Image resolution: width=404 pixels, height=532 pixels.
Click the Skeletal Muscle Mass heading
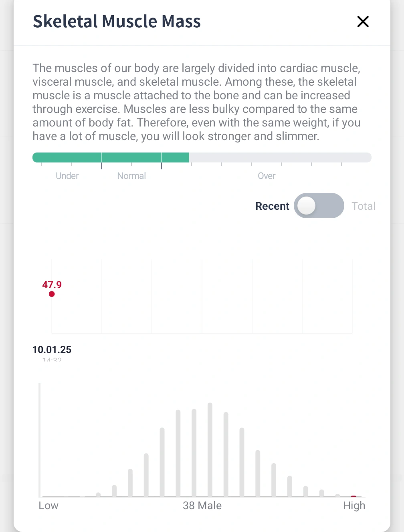click(x=117, y=22)
